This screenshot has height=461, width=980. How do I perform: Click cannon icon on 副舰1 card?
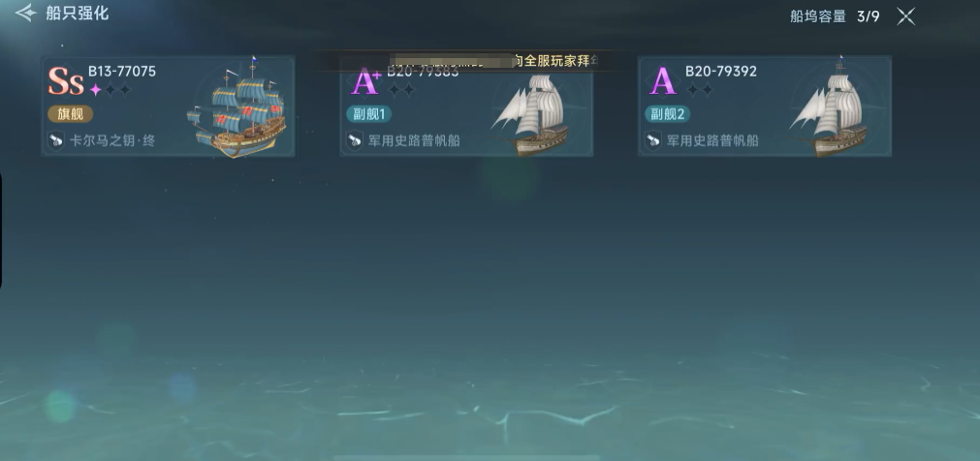[x=355, y=139]
